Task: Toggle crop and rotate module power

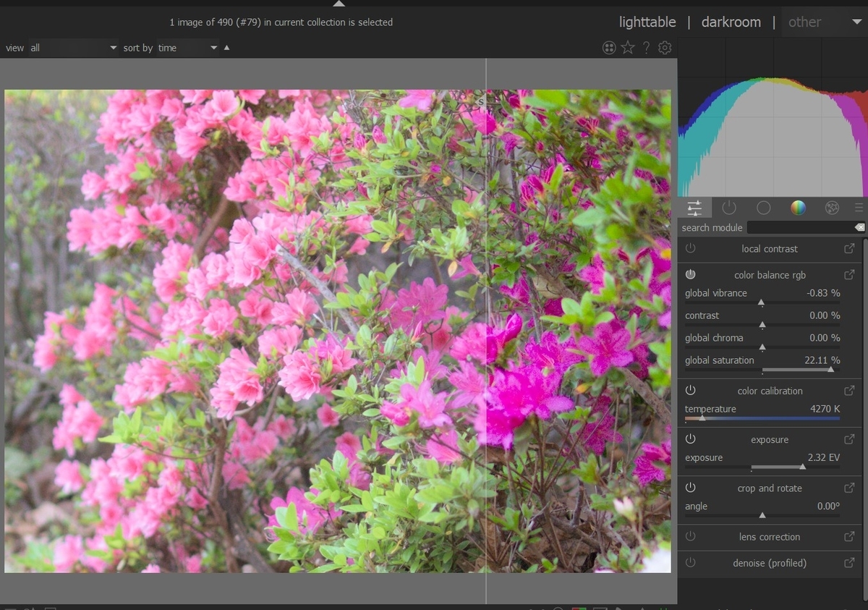Action: tap(690, 488)
